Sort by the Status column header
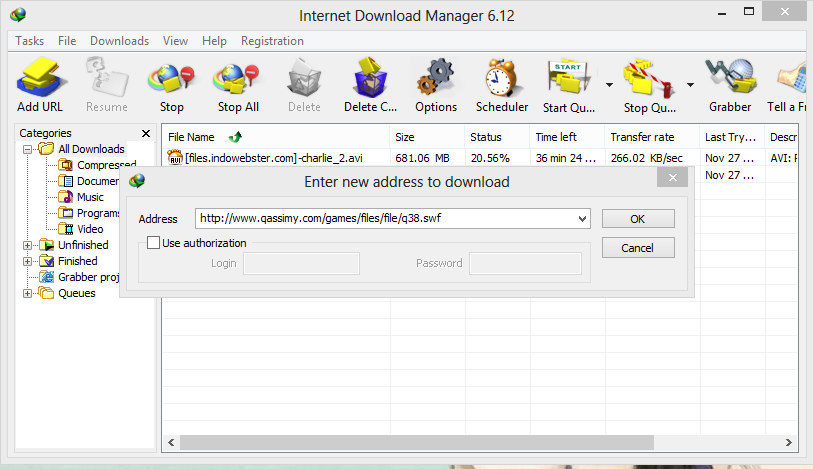The width and height of the screenshot is (813, 469). (x=497, y=137)
